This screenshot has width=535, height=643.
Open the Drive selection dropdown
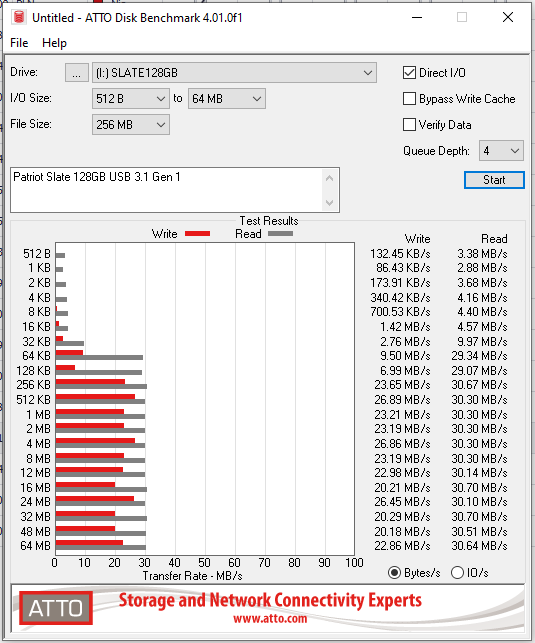point(234,73)
